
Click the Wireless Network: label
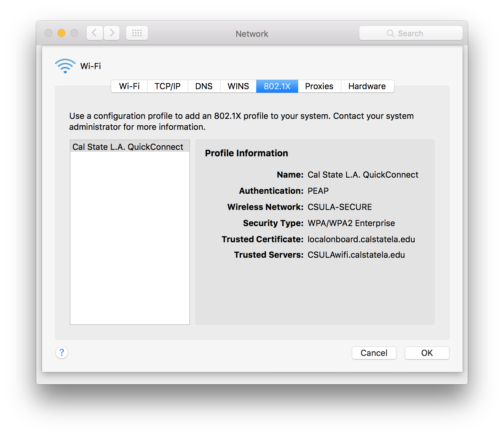tap(266, 207)
